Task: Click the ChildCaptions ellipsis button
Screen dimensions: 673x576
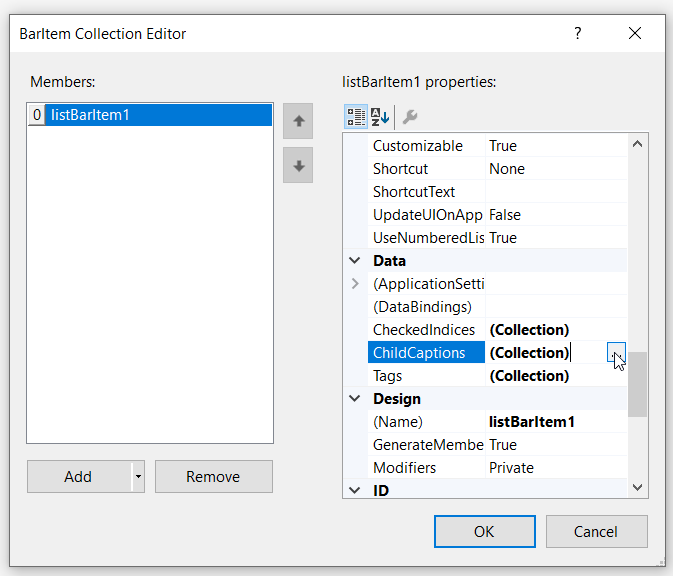Action: 616,353
